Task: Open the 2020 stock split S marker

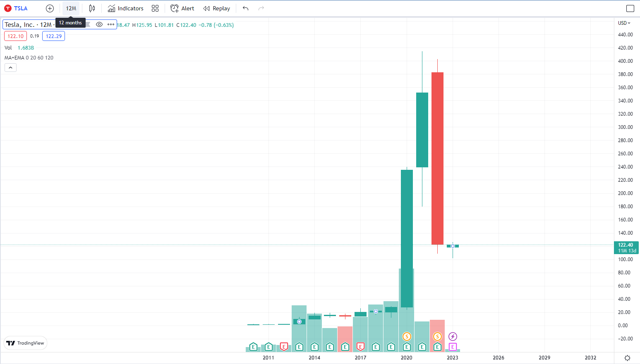Action: click(407, 336)
